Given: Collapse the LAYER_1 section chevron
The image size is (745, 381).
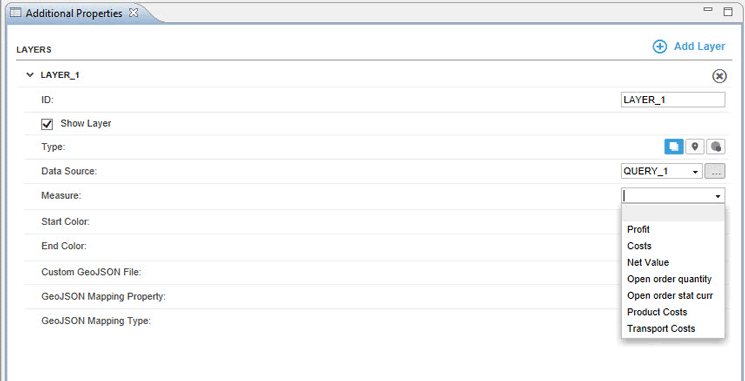Looking at the screenshot, I should click(x=30, y=75).
